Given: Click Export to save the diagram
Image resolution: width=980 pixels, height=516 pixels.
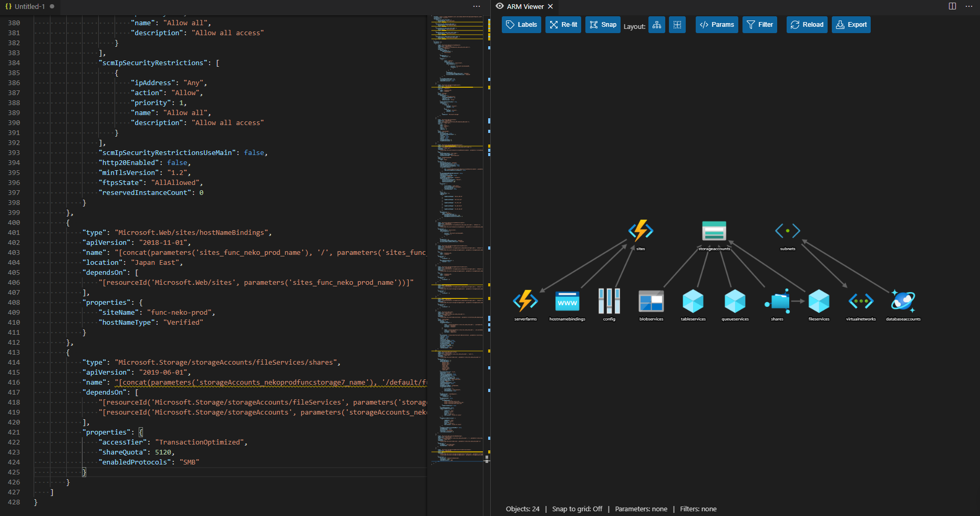Looking at the screenshot, I should tap(851, 25).
